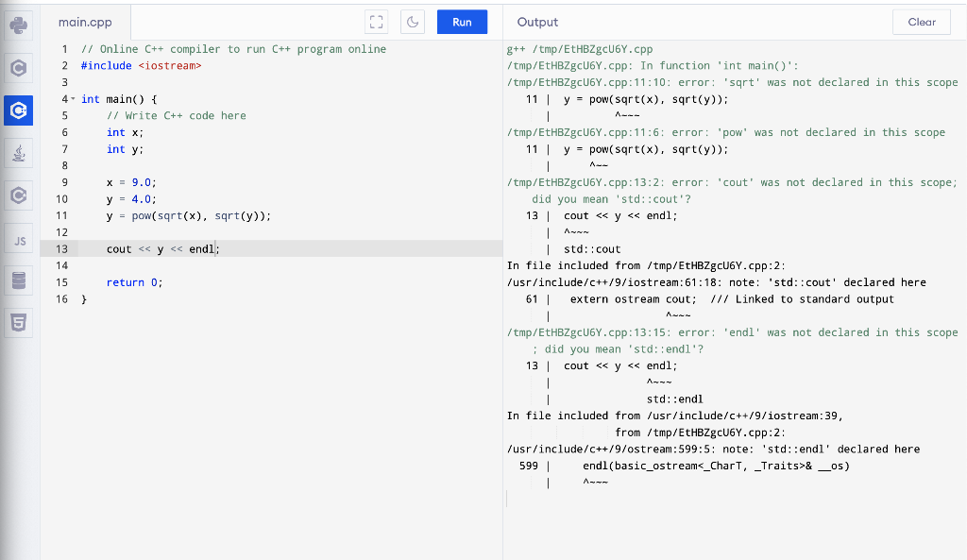Collapse the main() function fold arrow

tap(73, 98)
